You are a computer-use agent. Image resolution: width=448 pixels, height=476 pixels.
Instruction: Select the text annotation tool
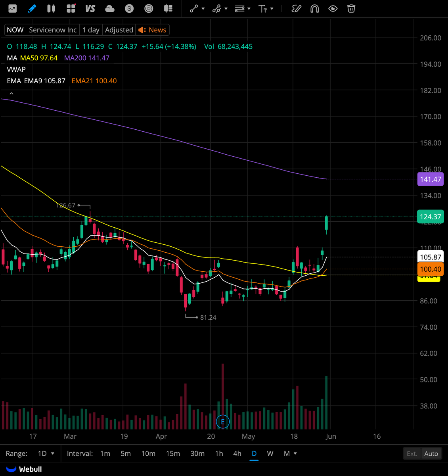pyautogui.click(x=262, y=8)
